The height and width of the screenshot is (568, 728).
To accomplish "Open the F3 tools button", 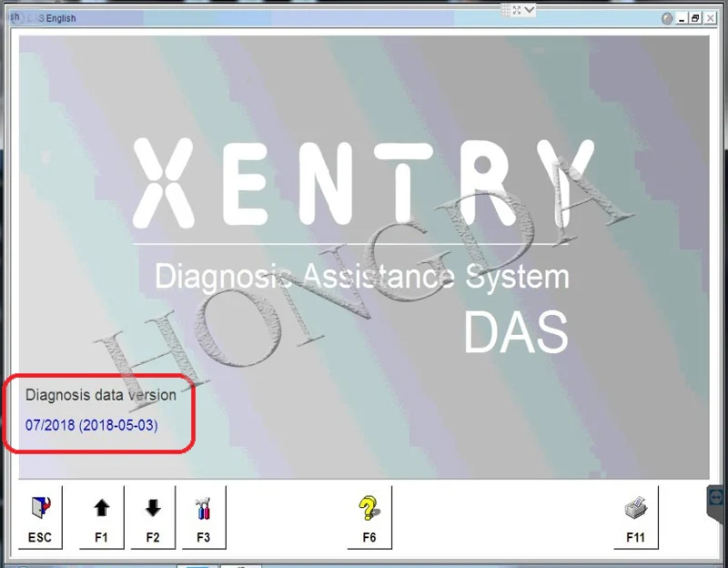I will [204, 517].
